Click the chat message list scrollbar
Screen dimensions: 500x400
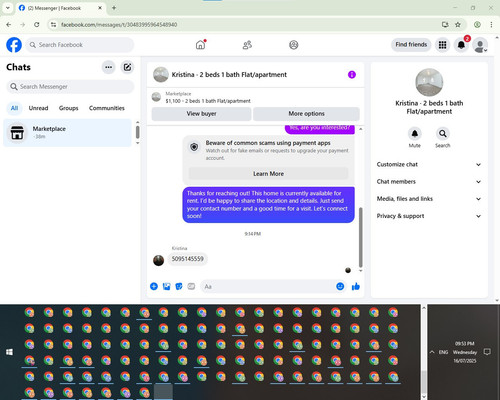360,237
